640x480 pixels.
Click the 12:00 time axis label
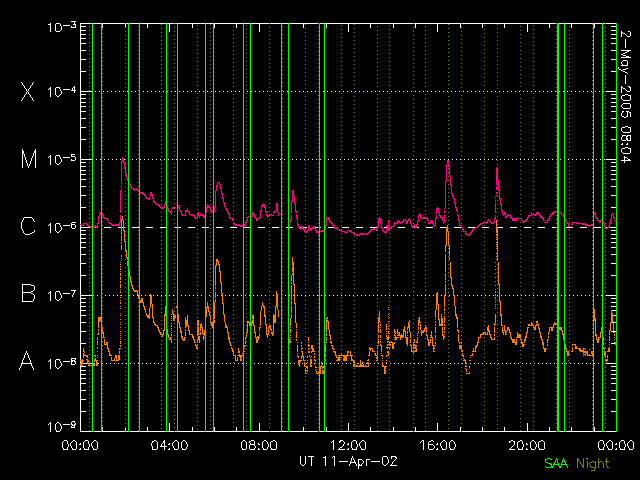pos(348,445)
